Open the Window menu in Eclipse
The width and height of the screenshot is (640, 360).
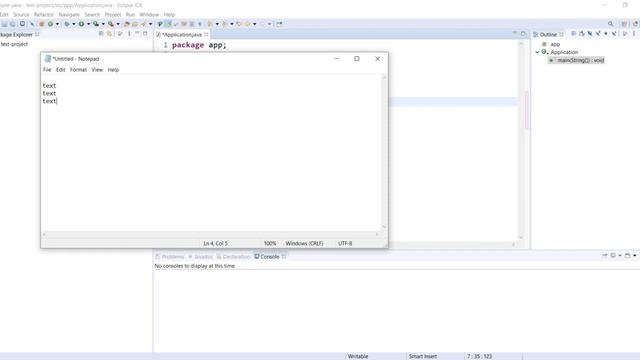[x=149, y=15]
